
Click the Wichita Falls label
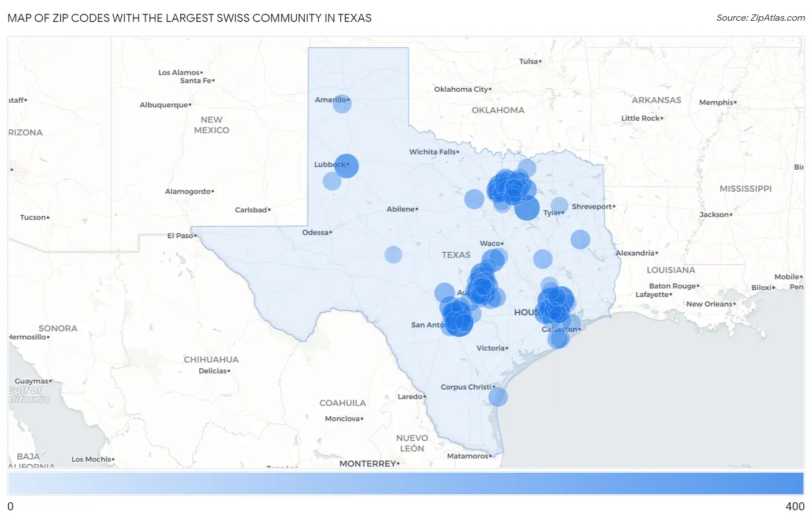[434, 152]
